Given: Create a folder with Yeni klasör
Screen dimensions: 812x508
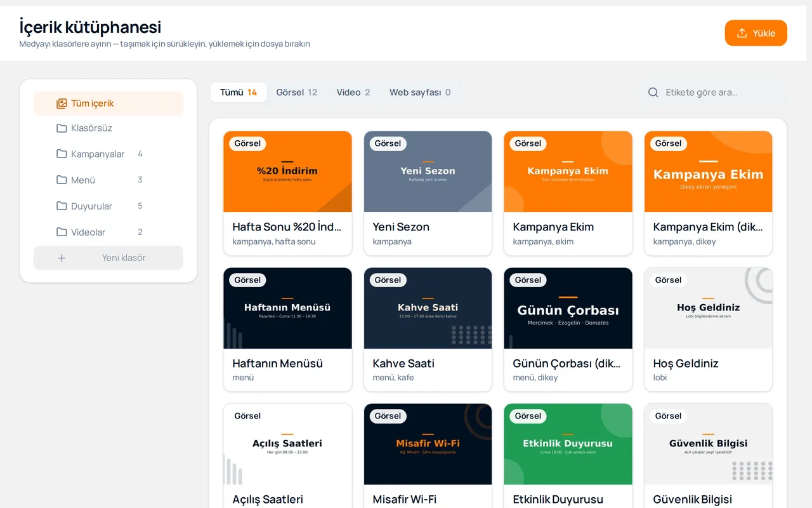Looking at the screenshot, I should click(108, 258).
